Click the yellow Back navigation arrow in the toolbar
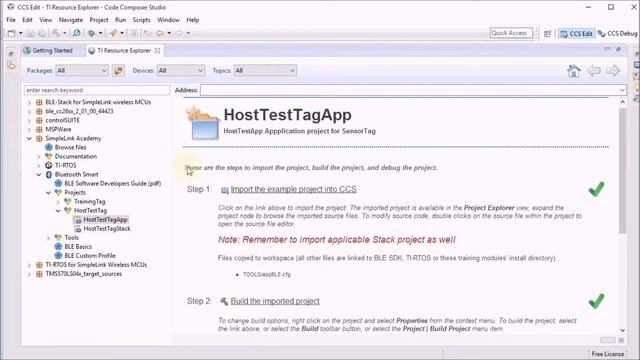 coord(160,33)
